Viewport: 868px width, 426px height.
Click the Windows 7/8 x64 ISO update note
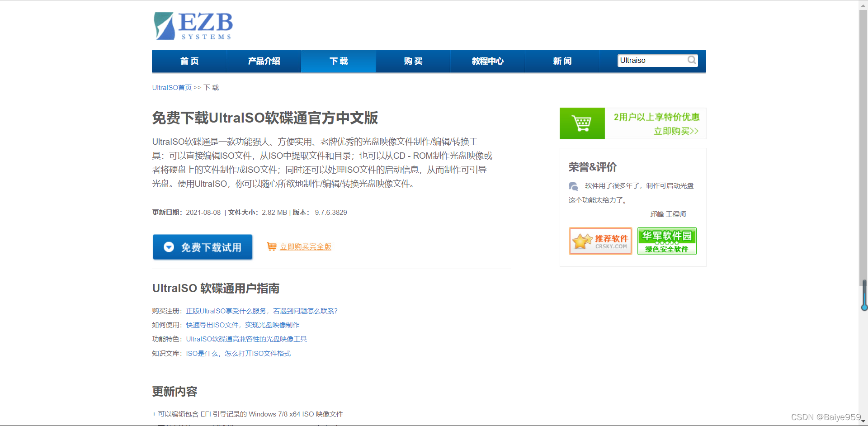248,414
